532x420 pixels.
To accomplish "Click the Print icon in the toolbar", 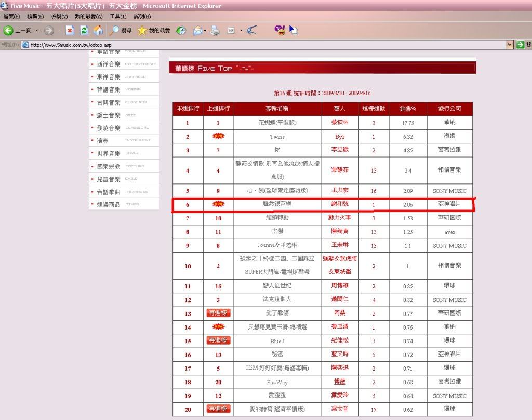I will pyautogui.click(x=215, y=31).
